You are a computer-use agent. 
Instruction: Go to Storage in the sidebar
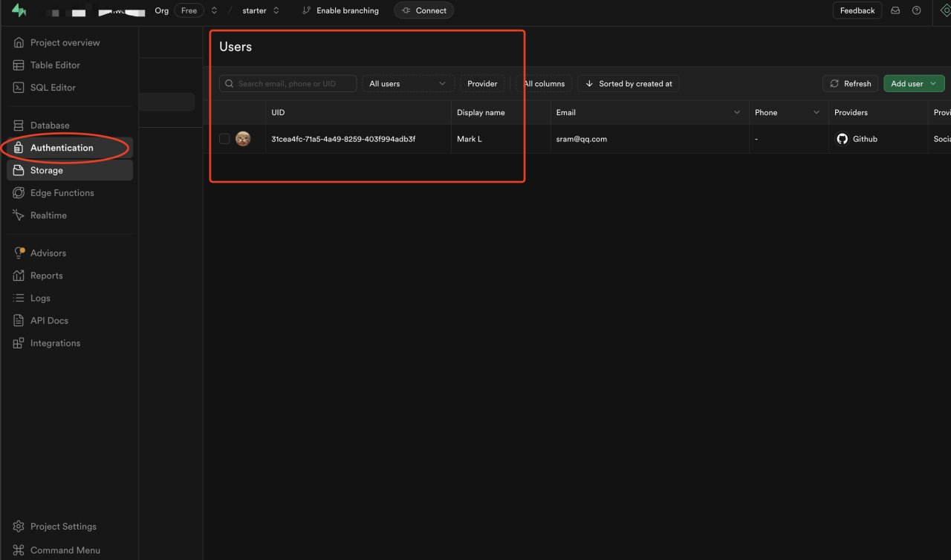[46, 171]
